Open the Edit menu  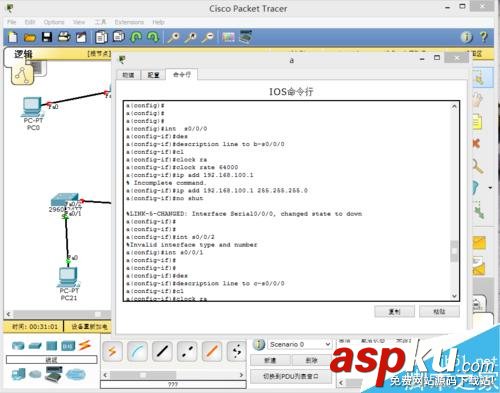click(x=30, y=22)
